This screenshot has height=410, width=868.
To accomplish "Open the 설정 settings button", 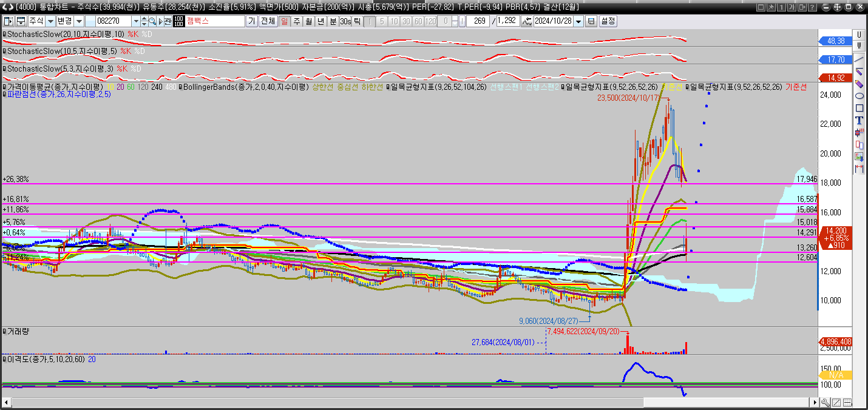I will pyautogui.click(x=608, y=21).
